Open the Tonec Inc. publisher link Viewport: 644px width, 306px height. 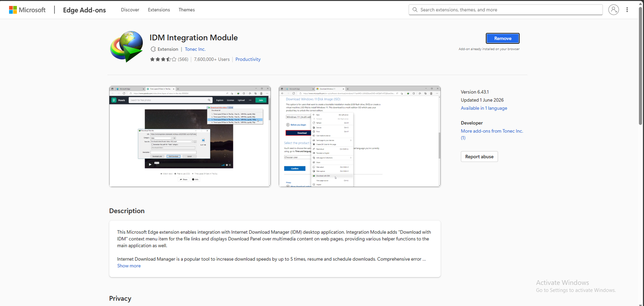195,49
